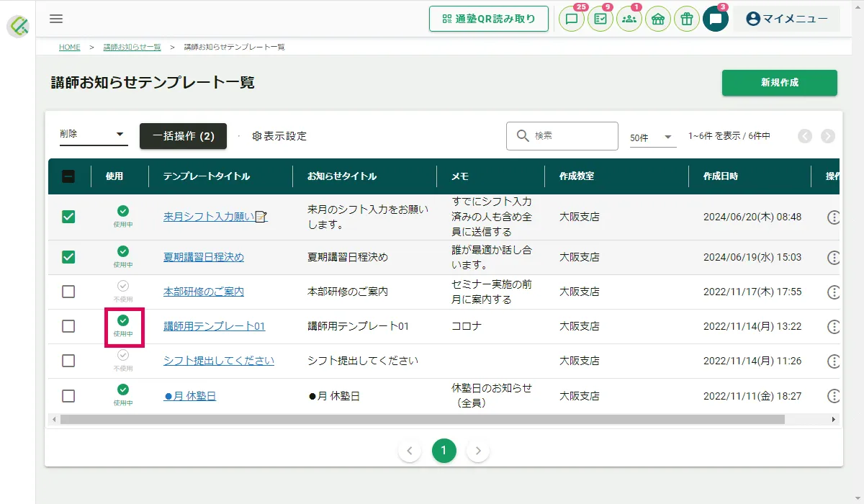Click scrollbar right arrow under table

[834, 419]
